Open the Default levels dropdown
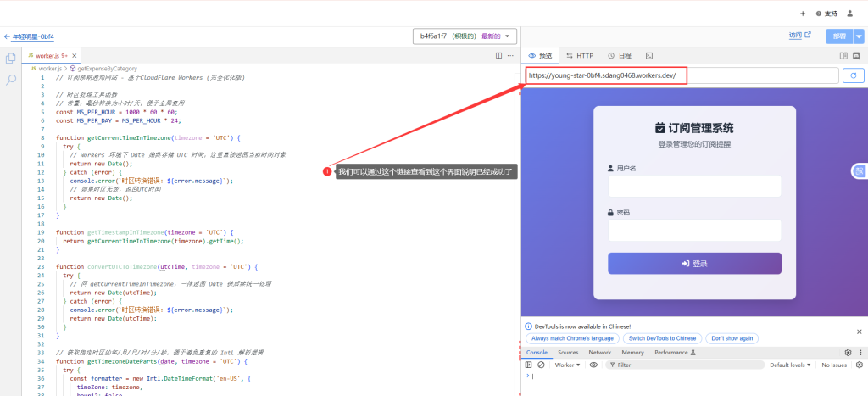This screenshot has height=396, width=868. tap(790, 365)
